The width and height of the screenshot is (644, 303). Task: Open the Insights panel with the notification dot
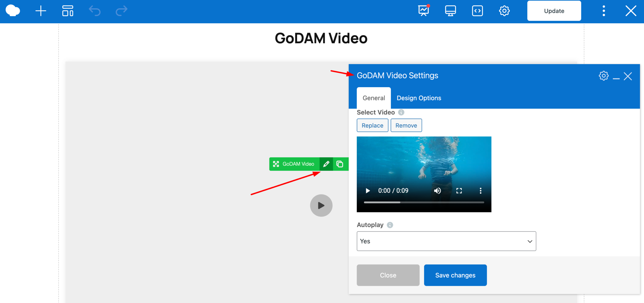click(423, 11)
